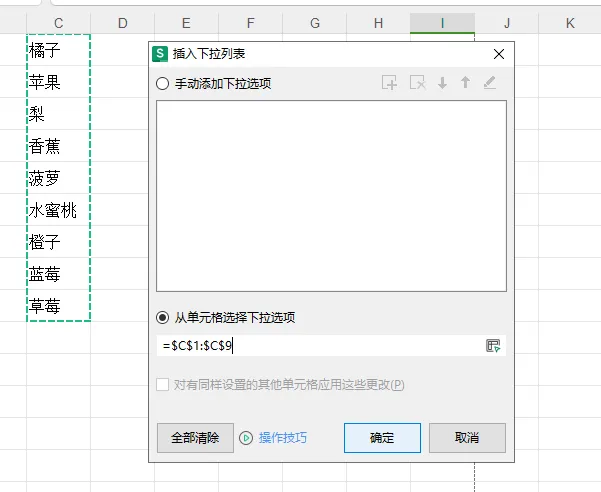Cancel the dialog with 取消

click(x=467, y=438)
